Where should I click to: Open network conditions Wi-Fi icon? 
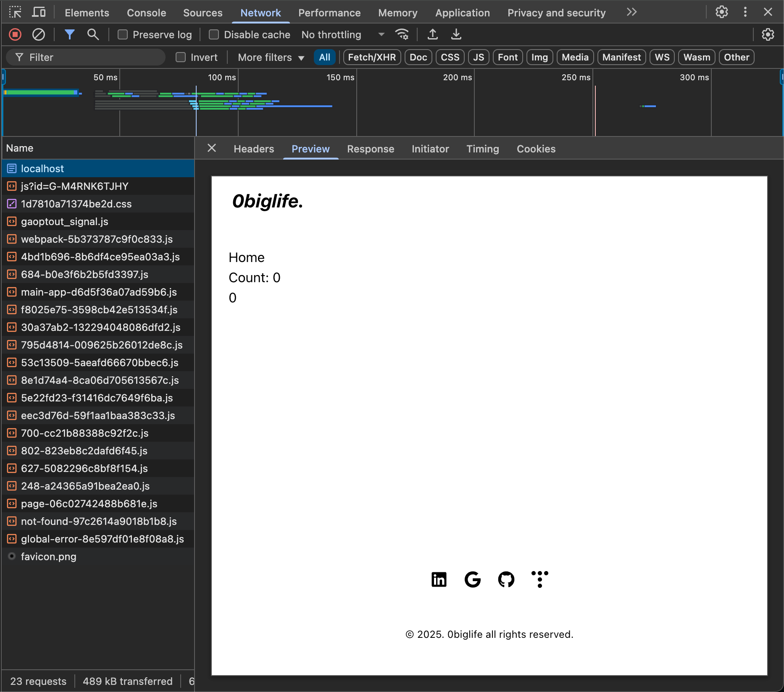[x=402, y=34]
